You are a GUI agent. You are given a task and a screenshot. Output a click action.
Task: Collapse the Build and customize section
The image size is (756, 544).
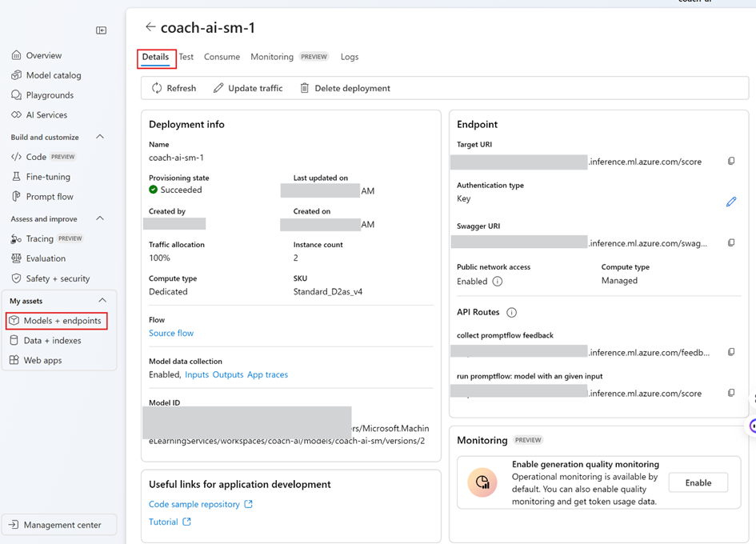(x=100, y=137)
